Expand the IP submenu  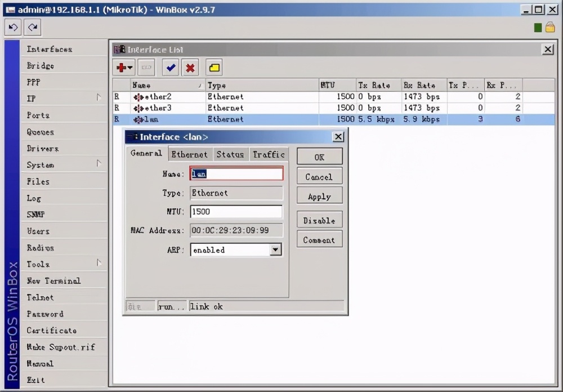[62, 99]
